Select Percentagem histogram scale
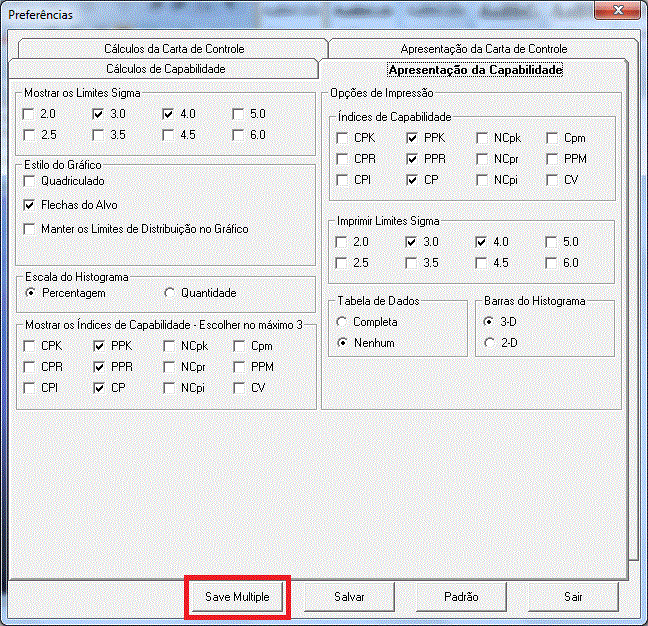Screen dimensions: 648x626 coord(30,293)
